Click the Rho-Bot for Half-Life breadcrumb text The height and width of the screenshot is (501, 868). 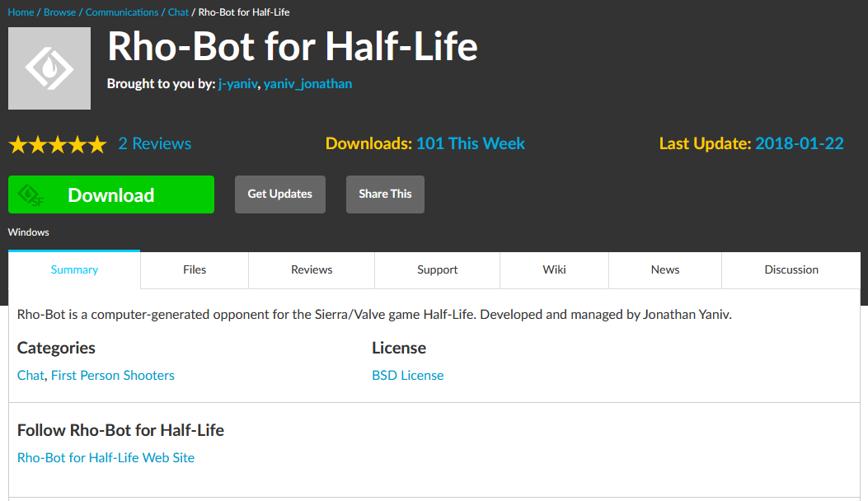243,12
